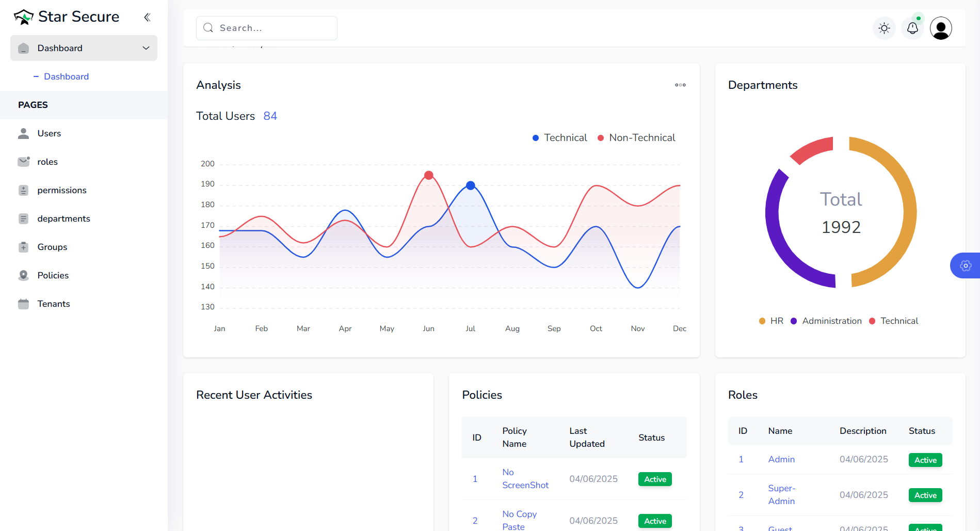Image resolution: width=980 pixels, height=531 pixels.
Task: Toggle the Technical series in Analysis chart
Action: pyautogui.click(x=559, y=137)
